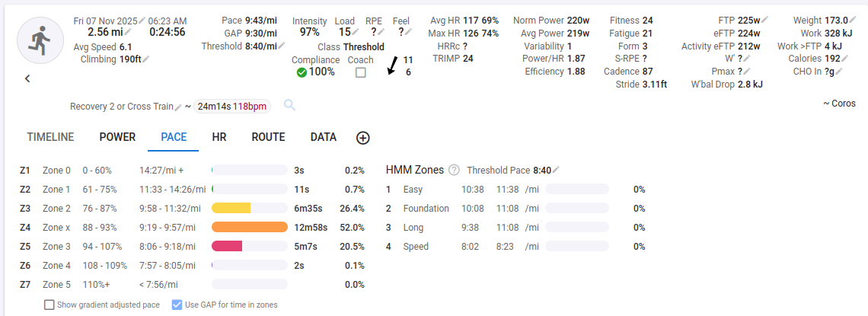Switch to the POWER tab
Screen dimensions: 868x316
pyautogui.click(x=117, y=137)
